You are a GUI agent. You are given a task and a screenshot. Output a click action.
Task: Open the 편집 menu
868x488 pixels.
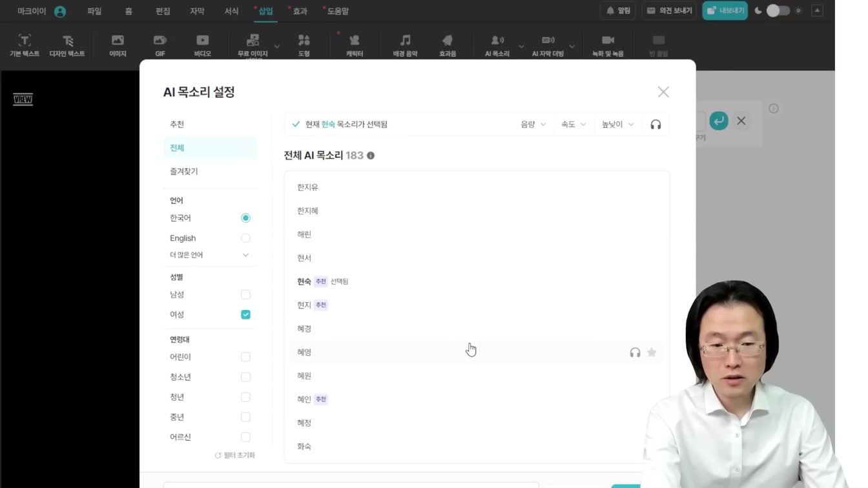(x=163, y=11)
